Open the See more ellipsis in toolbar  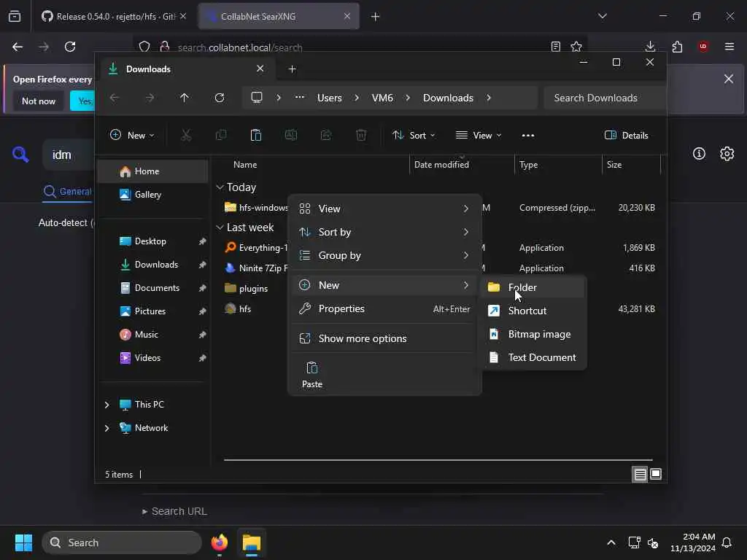528,135
